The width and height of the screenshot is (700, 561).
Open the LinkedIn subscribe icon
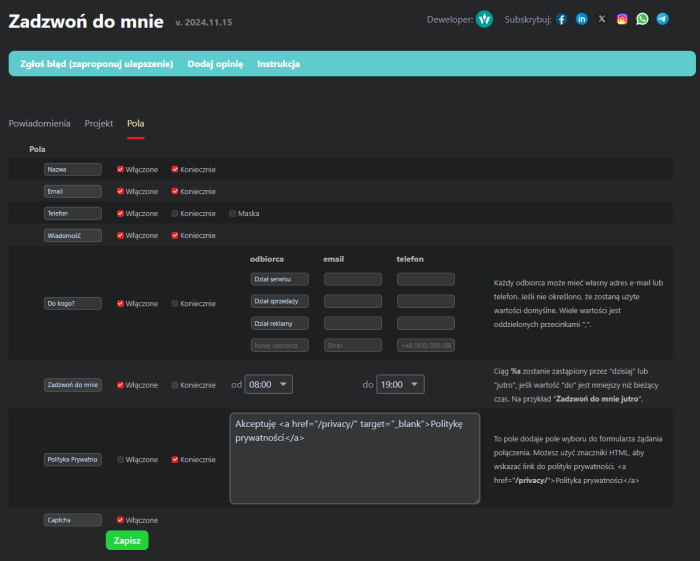coord(582,19)
